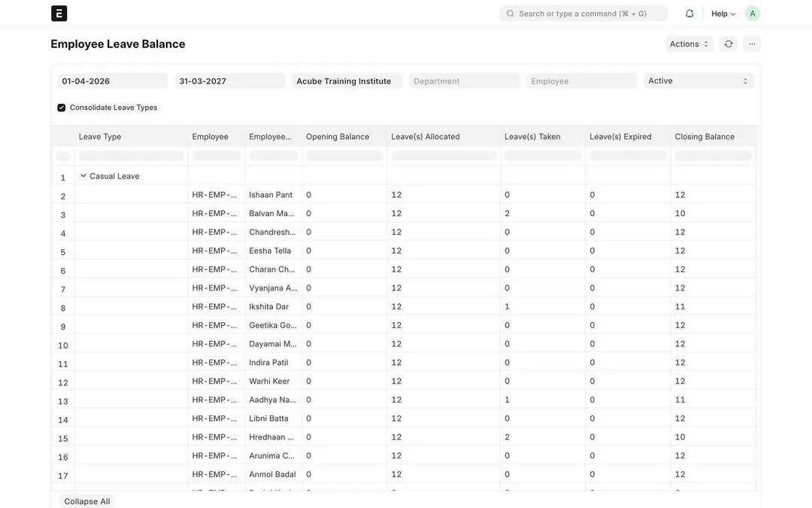This screenshot has height=508, width=812.
Task: Open the user avatar A menu
Action: point(753,14)
